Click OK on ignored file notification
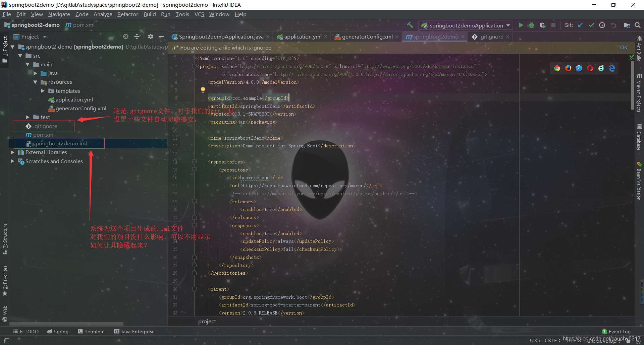 pyautogui.click(x=624, y=48)
